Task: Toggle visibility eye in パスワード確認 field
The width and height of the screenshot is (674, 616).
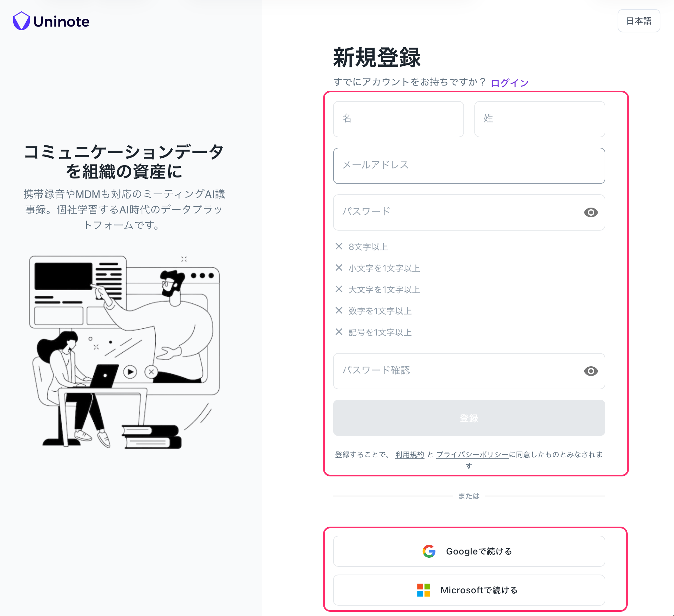Action: point(591,371)
